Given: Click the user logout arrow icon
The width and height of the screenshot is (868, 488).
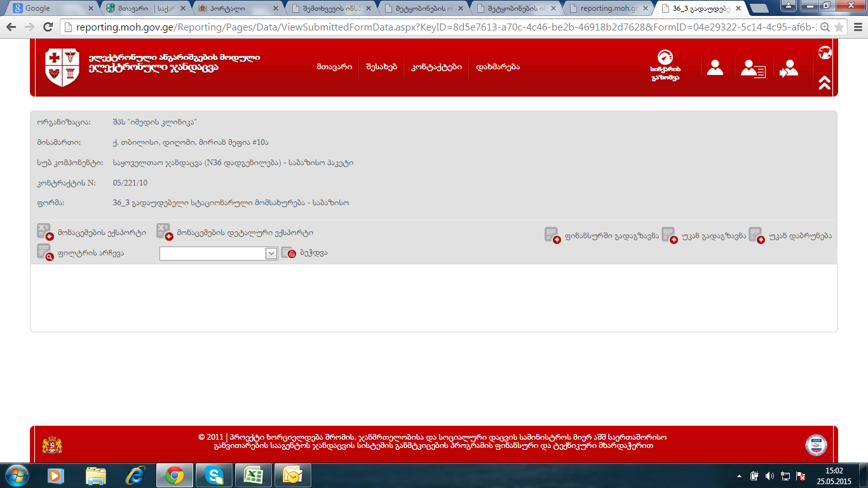Looking at the screenshot, I should (789, 68).
